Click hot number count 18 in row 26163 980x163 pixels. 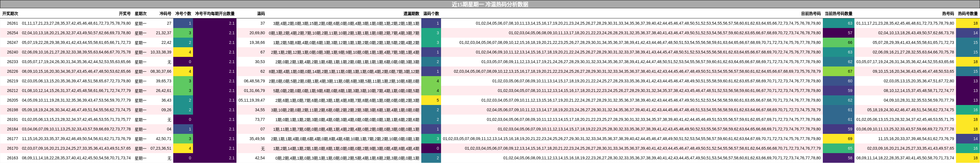(x=968, y=158)
